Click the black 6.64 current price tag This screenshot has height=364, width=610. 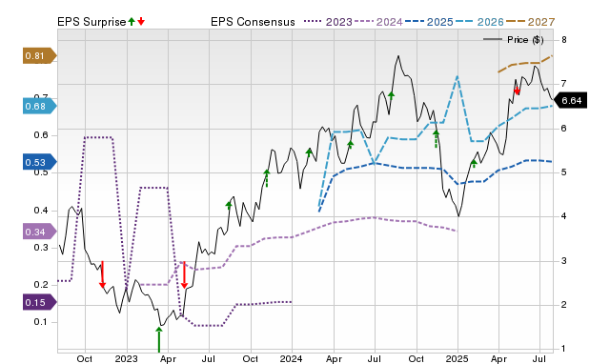tap(570, 101)
